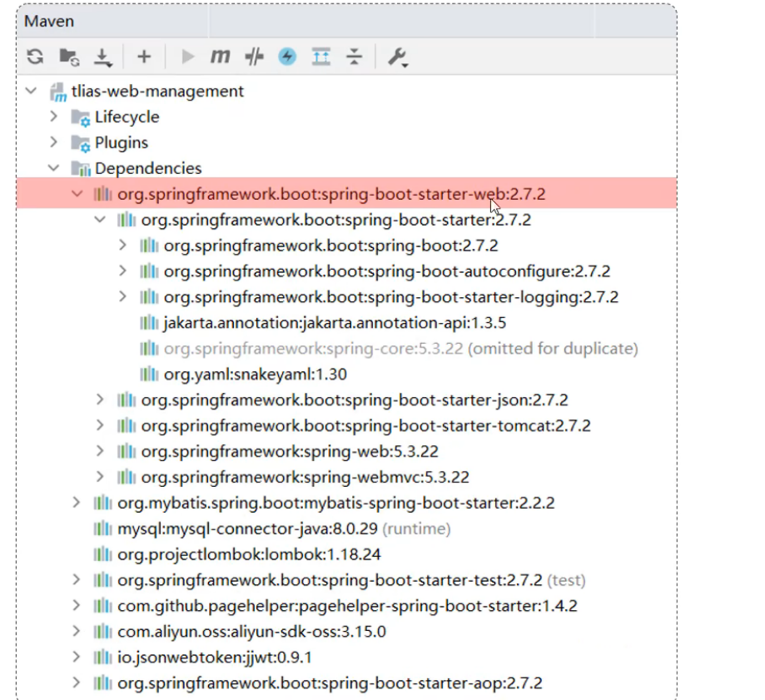Expand spring-boot-autoconfigure:2.7.2 arrow
Screen dimensions: 765x700
point(123,271)
